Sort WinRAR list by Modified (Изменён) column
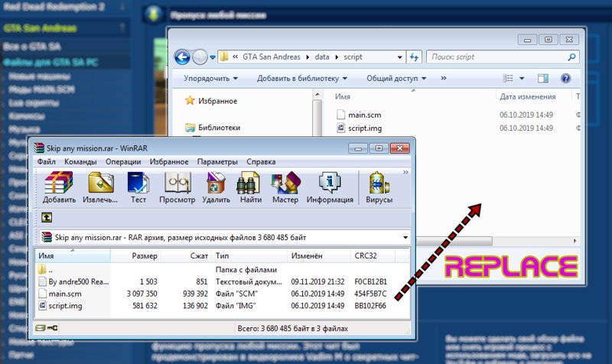 pyautogui.click(x=319, y=255)
